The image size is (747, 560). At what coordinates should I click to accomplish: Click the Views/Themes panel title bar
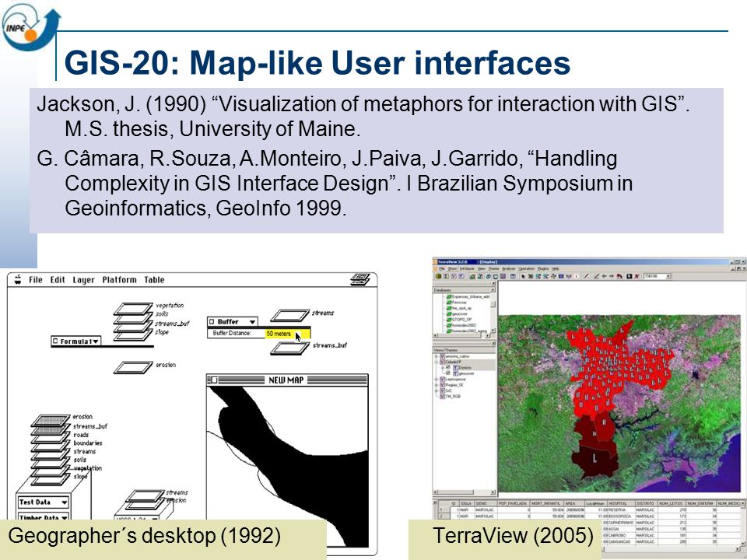tap(464, 350)
